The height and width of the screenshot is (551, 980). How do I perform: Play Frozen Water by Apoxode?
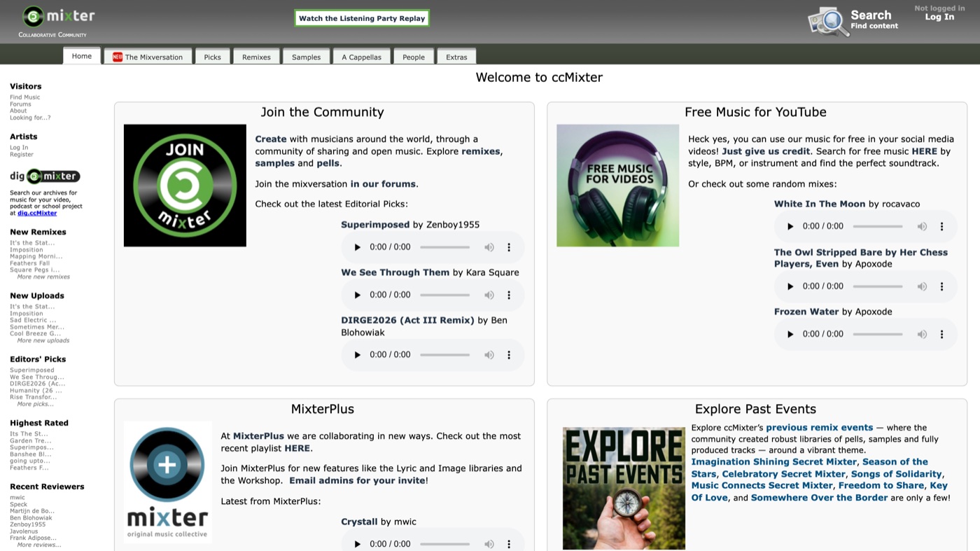(790, 334)
